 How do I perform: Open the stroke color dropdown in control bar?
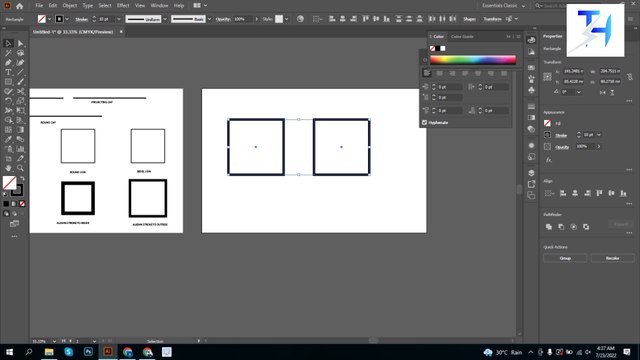coord(67,19)
